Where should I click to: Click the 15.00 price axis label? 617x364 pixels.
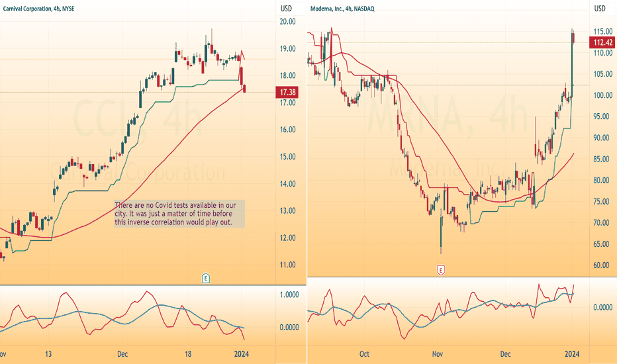[x=287, y=157]
